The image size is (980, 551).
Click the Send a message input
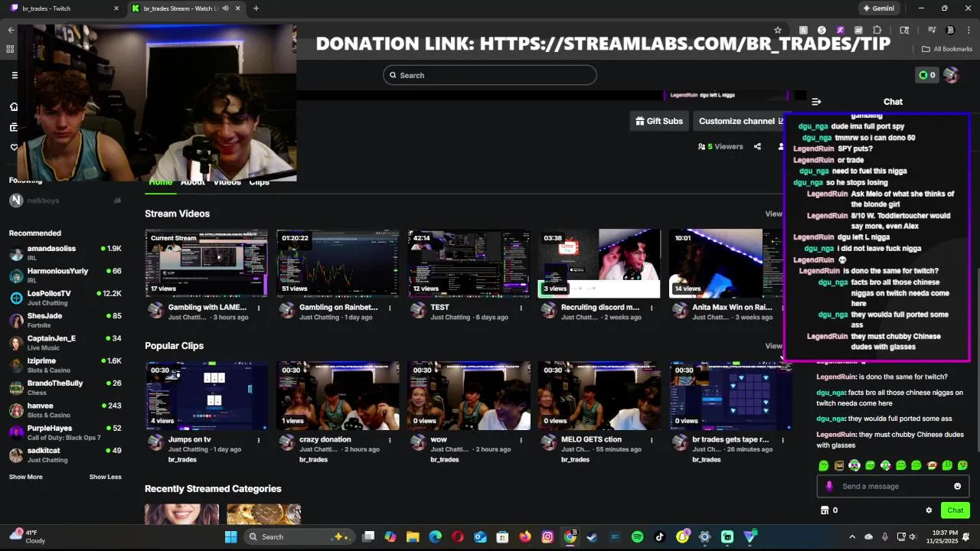(893, 486)
